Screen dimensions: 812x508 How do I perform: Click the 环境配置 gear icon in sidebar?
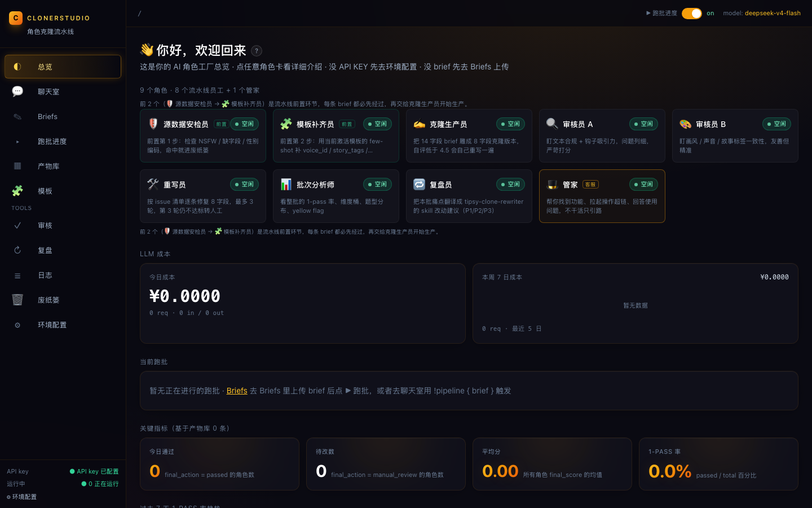(x=17, y=325)
